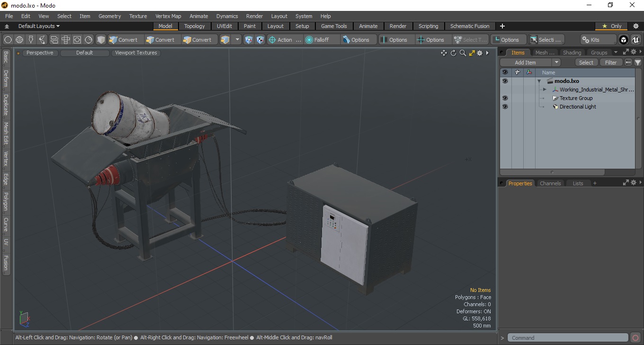Toggle the viewport orange dot indicator
The image size is (644, 345).
[18, 53]
